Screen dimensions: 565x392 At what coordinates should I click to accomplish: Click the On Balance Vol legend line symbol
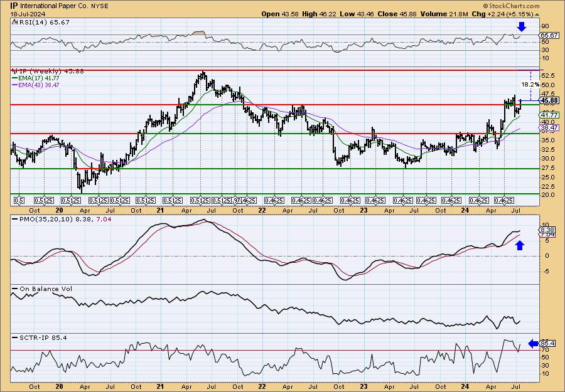(x=15, y=289)
